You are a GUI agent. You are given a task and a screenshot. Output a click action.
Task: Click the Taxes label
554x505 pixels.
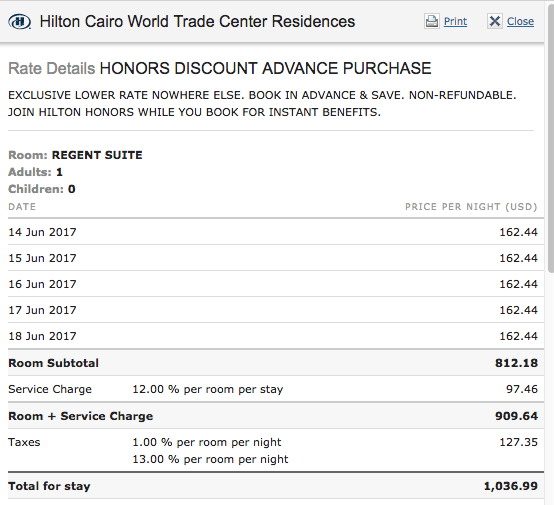click(24, 442)
